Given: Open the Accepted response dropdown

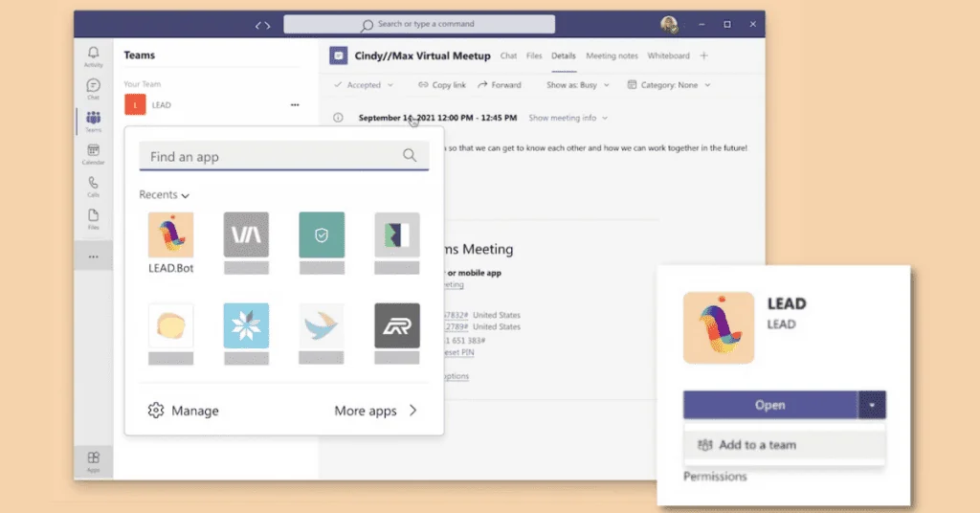Looking at the screenshot, I should [x=364, y=85].
